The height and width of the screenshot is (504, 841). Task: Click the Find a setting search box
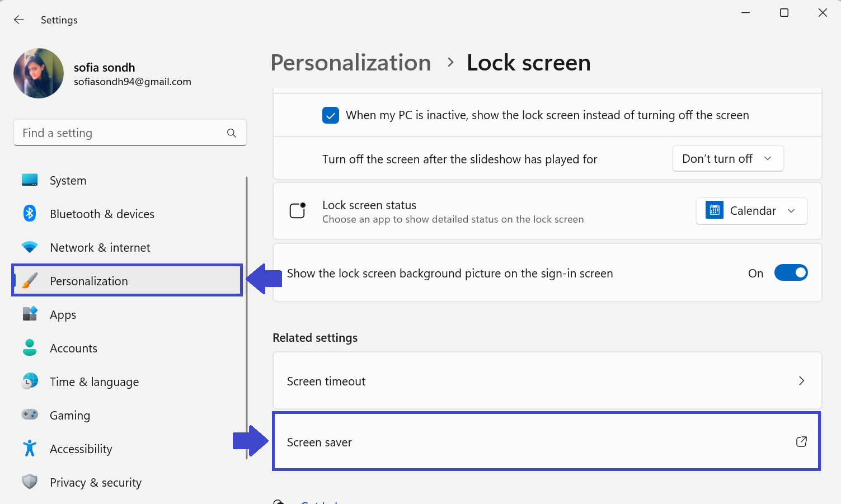[x=120, y=133]
